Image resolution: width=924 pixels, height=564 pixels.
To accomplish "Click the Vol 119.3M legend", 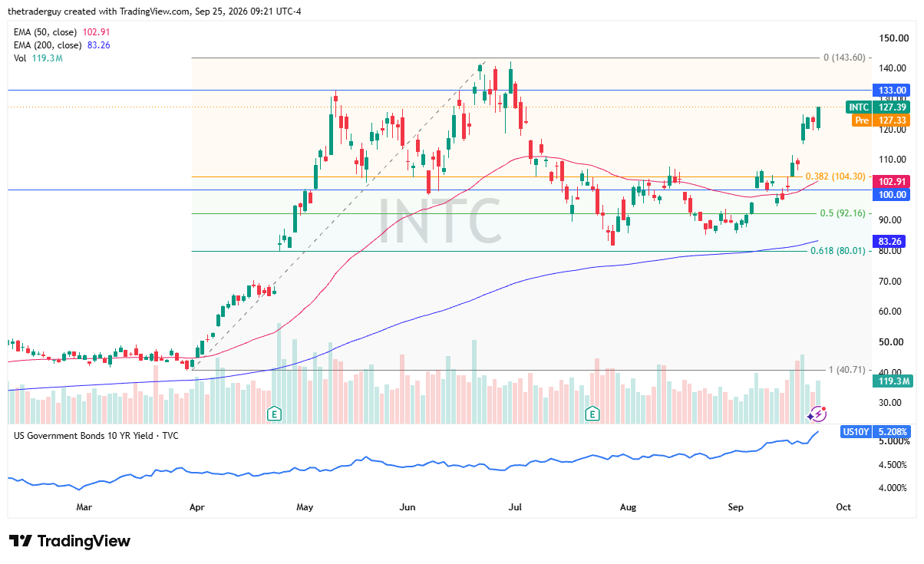I will 38,58.
